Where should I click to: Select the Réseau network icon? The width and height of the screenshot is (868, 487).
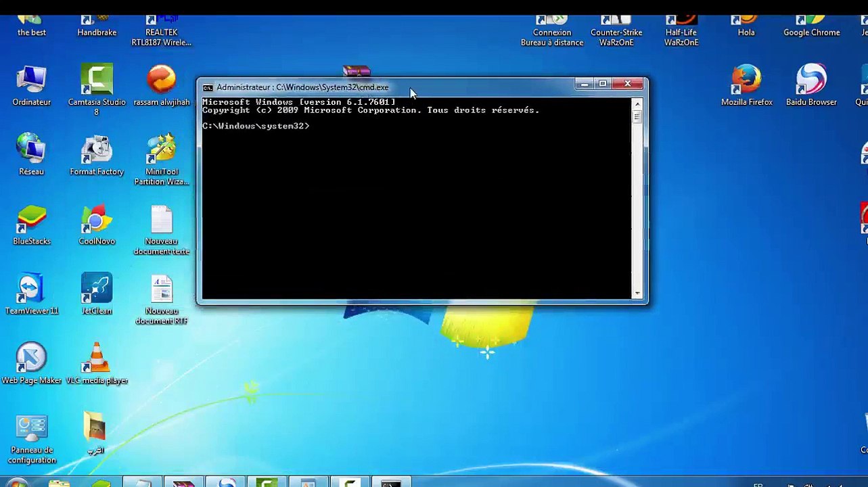31,155
